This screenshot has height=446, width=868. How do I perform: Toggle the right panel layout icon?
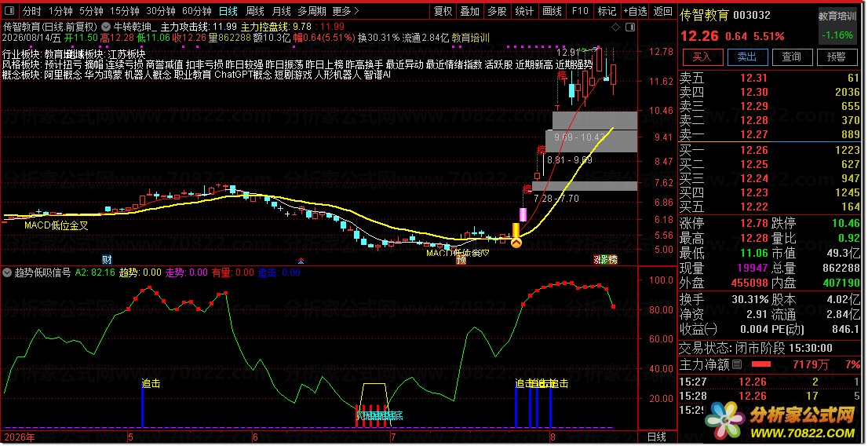pos(630,27)
